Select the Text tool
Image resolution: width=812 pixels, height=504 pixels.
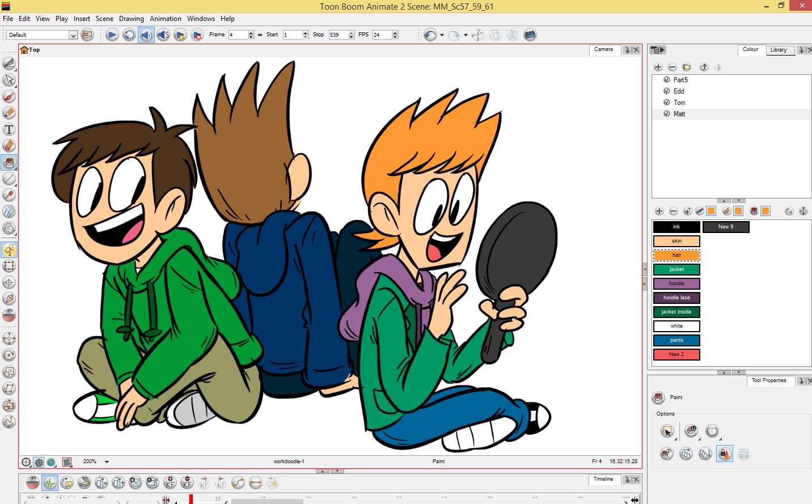click(9, 129)
